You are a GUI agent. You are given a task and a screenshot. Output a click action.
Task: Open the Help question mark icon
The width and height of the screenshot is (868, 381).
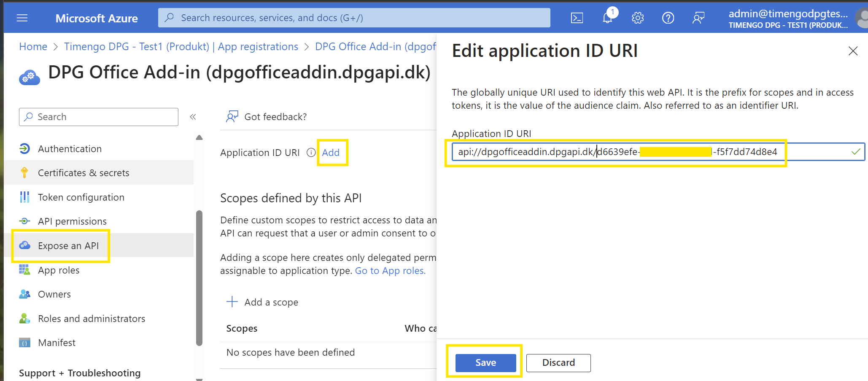668,18
